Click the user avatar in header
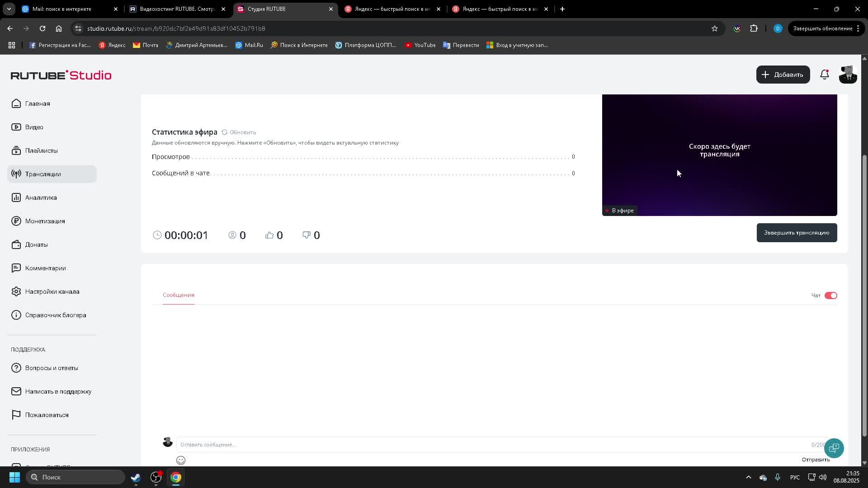 [847, 75]
